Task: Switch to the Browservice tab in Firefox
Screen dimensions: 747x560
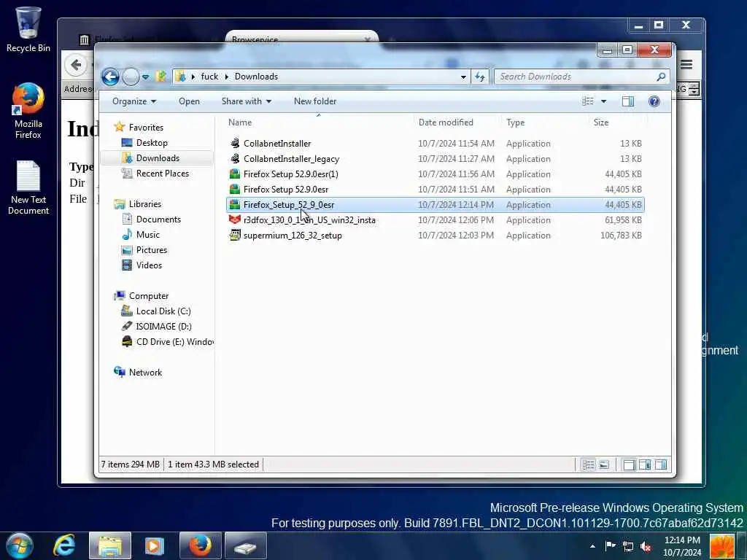Action: pyautogui.click(x=301, y=38)
